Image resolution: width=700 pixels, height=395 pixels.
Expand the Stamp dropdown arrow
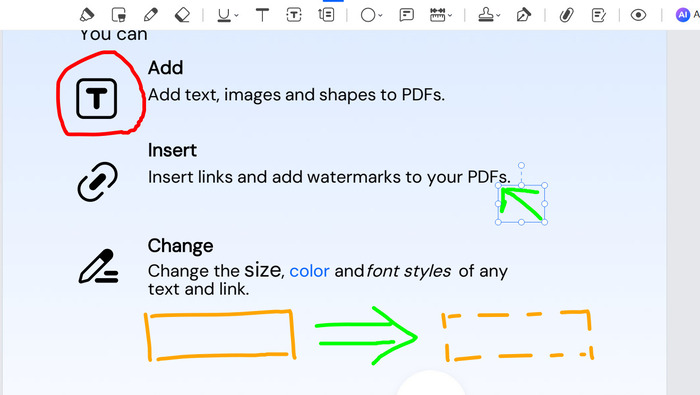(x=498, y=15)
